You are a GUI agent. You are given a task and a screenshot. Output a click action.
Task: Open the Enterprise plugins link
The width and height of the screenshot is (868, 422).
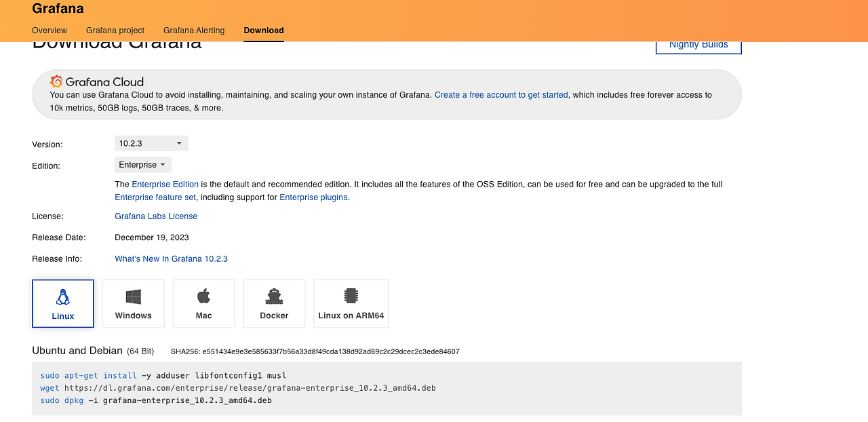point(313,197)
